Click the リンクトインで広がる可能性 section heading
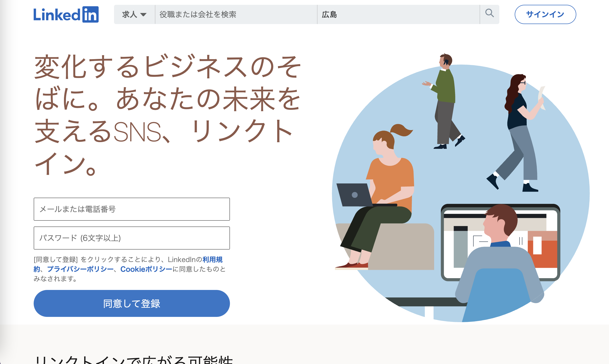Image resolution: width=609 pixels, height=364 pixels. tap(134, 359)
